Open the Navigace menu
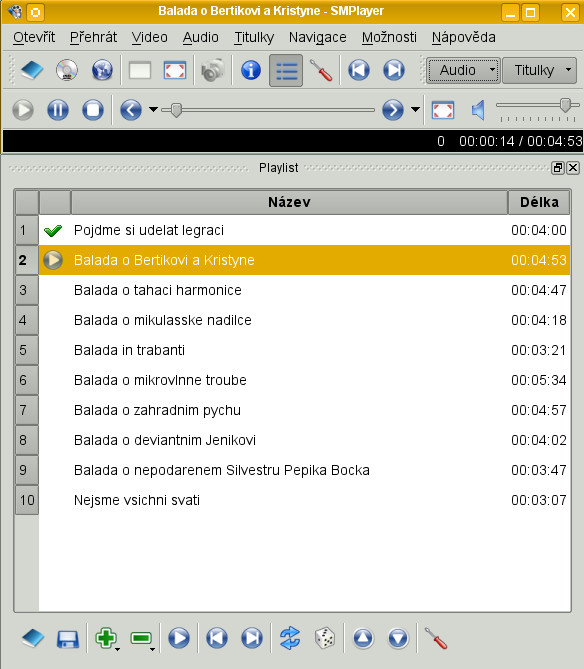The height and width of the screenshot is (669, 584). [317, 37]
